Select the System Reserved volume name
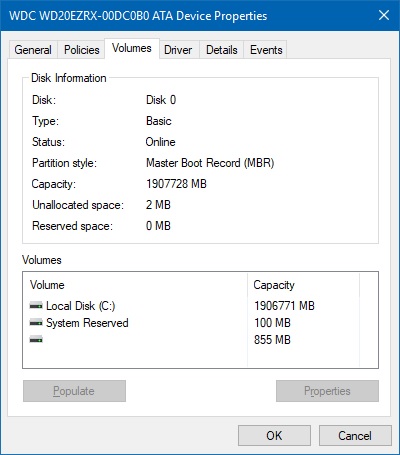This screenshot has height=455, width=400. (87, 323)
